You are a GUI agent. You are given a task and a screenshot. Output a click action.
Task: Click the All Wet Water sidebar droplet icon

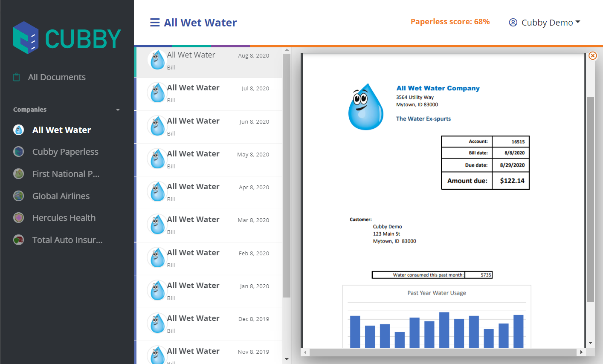coord(18,130)
